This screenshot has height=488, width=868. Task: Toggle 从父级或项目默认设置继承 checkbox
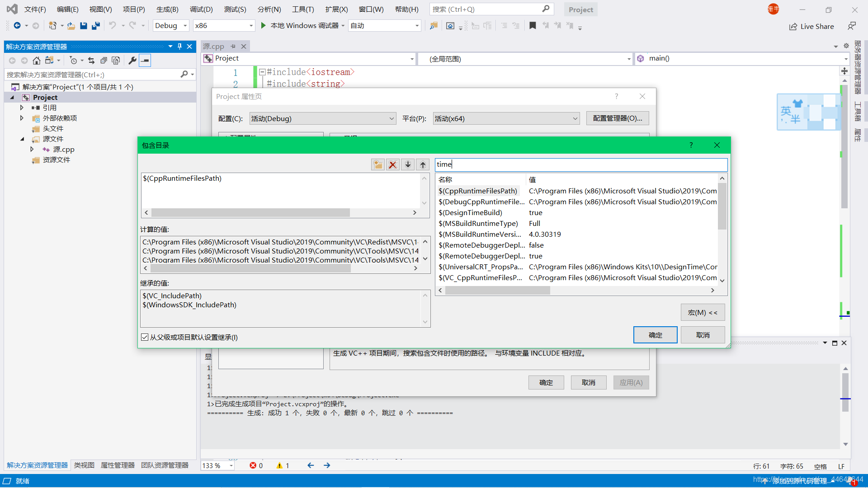[x=144, y=337]
